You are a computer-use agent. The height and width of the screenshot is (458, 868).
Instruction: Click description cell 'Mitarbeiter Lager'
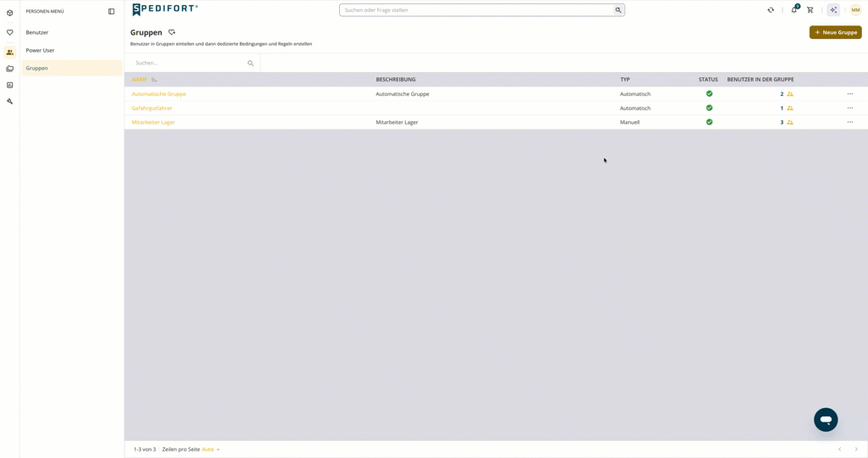tap(397, 122)
